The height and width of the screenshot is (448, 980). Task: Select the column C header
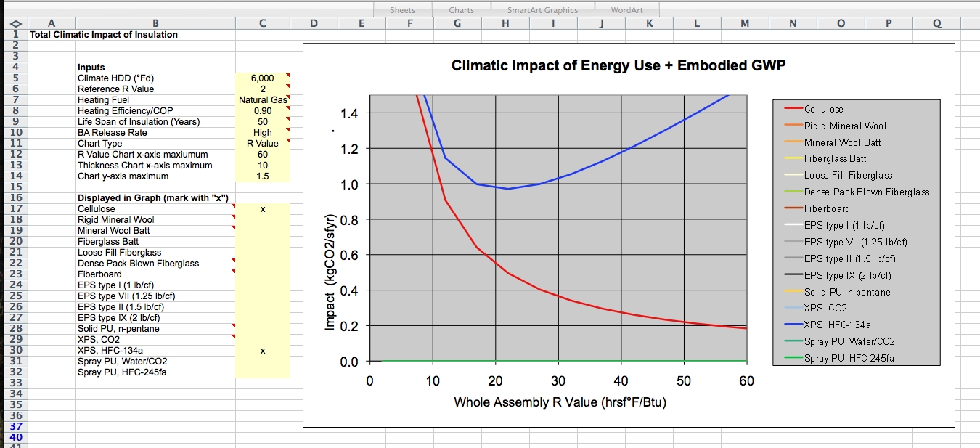click(x=263, y=23)
